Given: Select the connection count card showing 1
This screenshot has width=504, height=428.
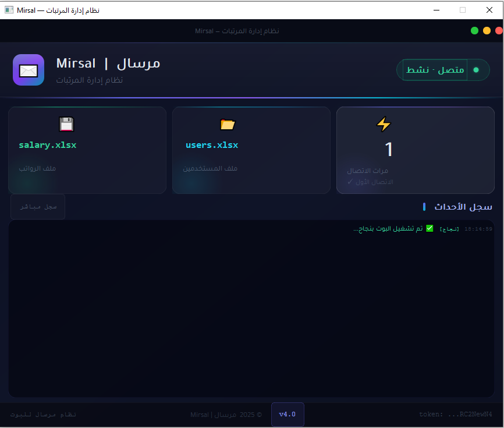Looking at the screenshot, I should point(416,150).
